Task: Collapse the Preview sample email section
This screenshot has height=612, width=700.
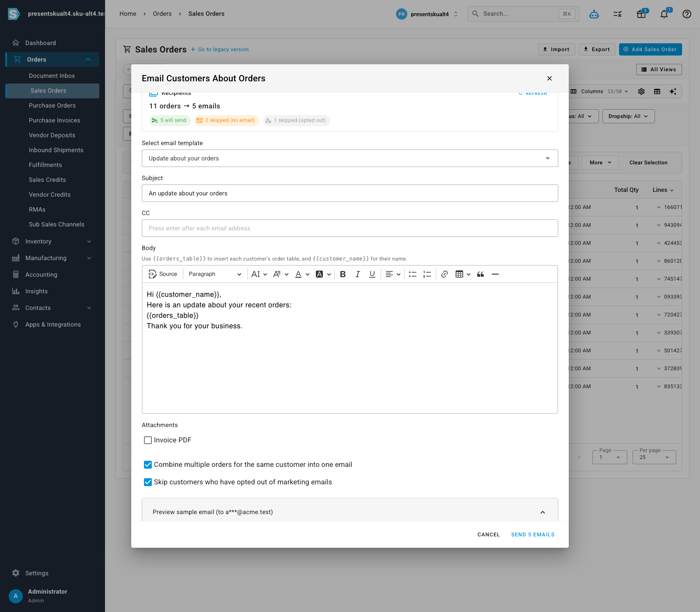Action: [x=350, y=512]
